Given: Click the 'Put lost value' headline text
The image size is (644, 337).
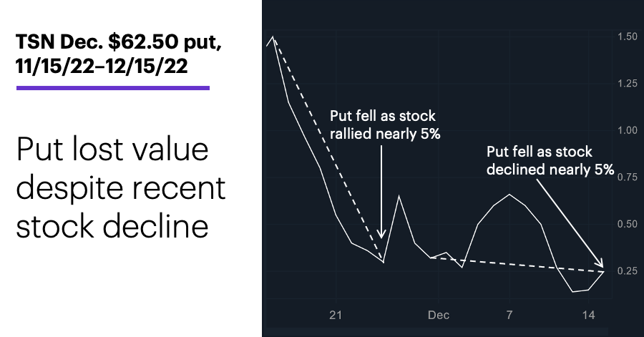Looking at the screenshot, I should pyautogui.click(x=112, y=150).
